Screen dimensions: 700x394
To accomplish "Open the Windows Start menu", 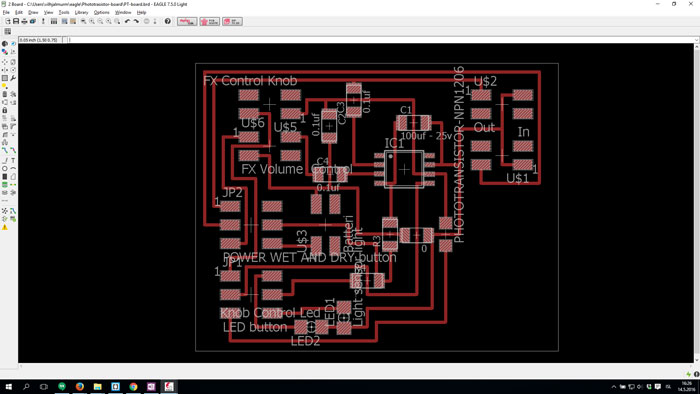I will tap(8, 386).
